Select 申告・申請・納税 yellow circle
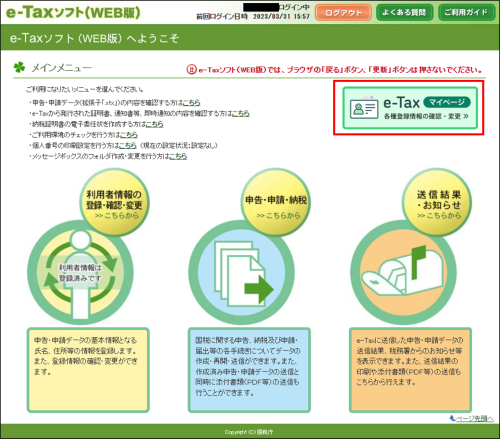The width and height of the screenshot is (500, 439). (276, 202)
